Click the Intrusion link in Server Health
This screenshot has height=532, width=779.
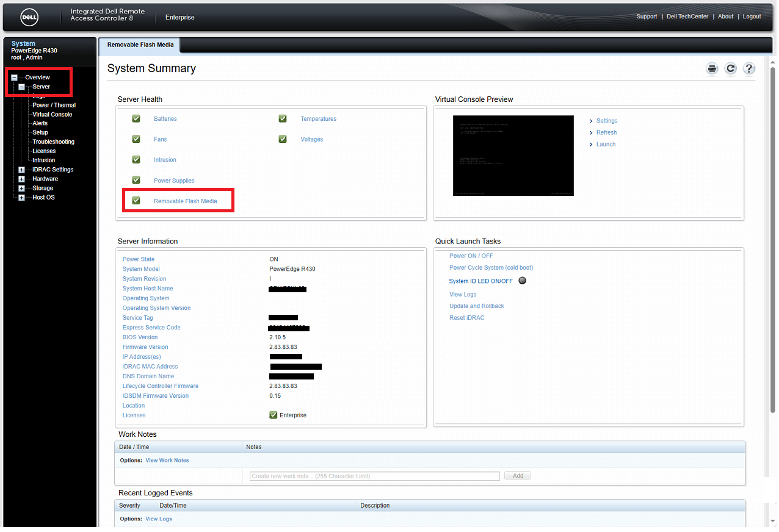pyautogui.click(x=165, y=160)
